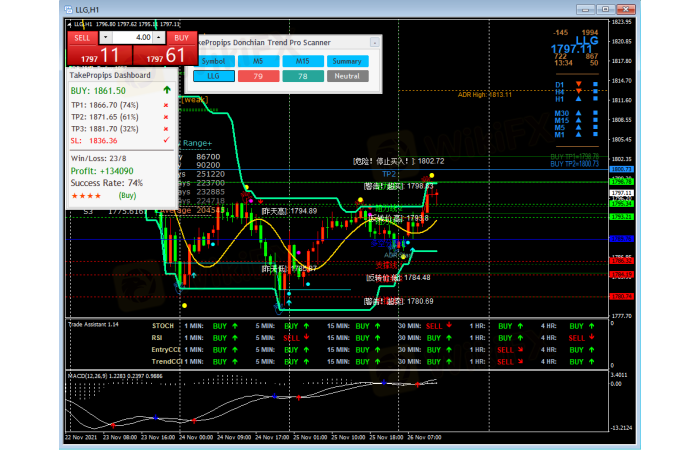Click the red SELL button
This screenshot has width=700, height=450.
[x=81, y=37]
